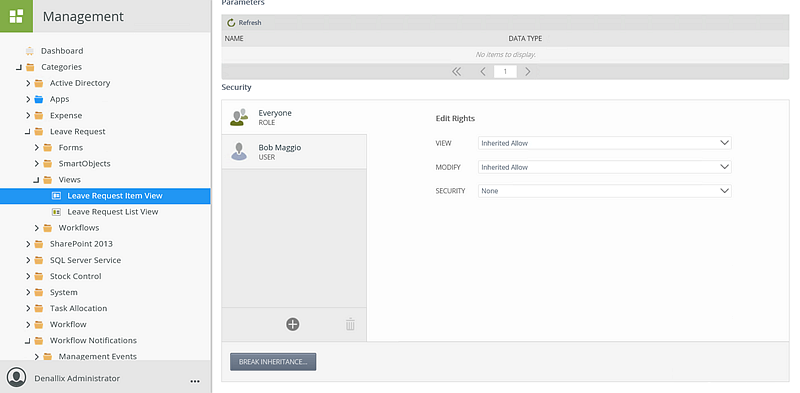Click the Refresh icon in Parameters toolbar
This screenshot has width=800, height=393.
[x=231, y=22]
